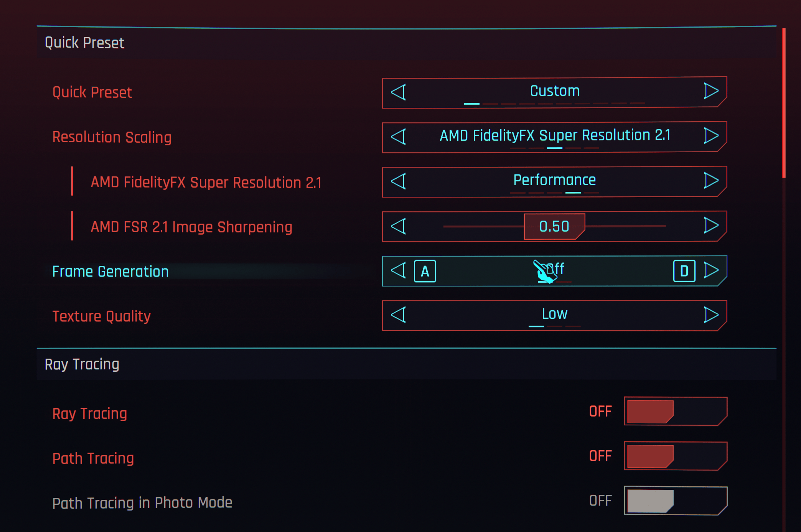This screenshot has width=801, height=532.
Task: Open the Texture Quality Low selector
Action: (x=554, y=315)
